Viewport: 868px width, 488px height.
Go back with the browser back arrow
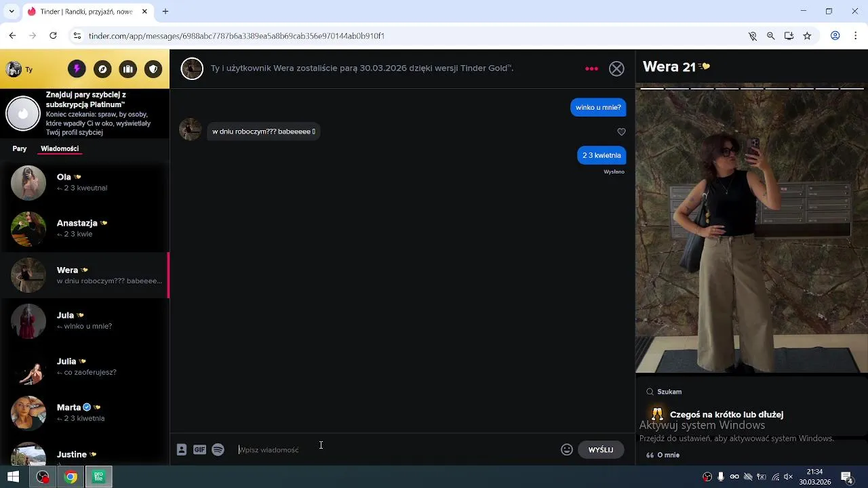point(12,36)
